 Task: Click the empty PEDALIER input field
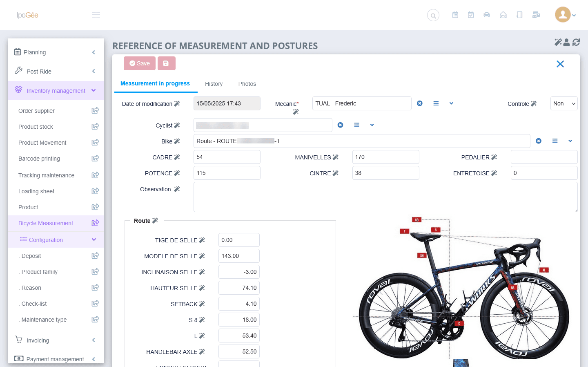[x=544, y=157]
